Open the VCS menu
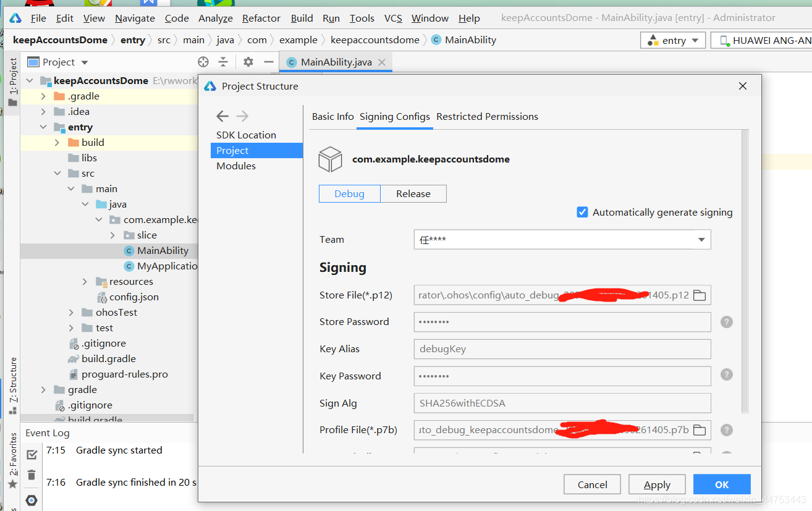The height and width of the screenshot is (511, 812). click(x=393, y=18)
